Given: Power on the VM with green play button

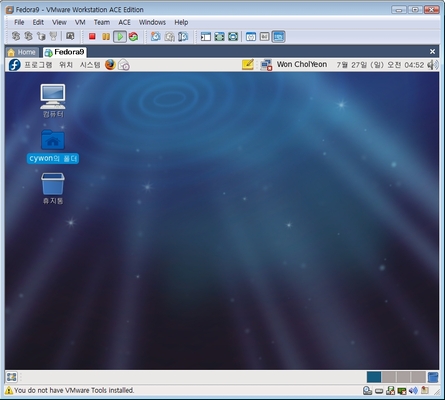Looking at the screenshot, I should (120, 36).
